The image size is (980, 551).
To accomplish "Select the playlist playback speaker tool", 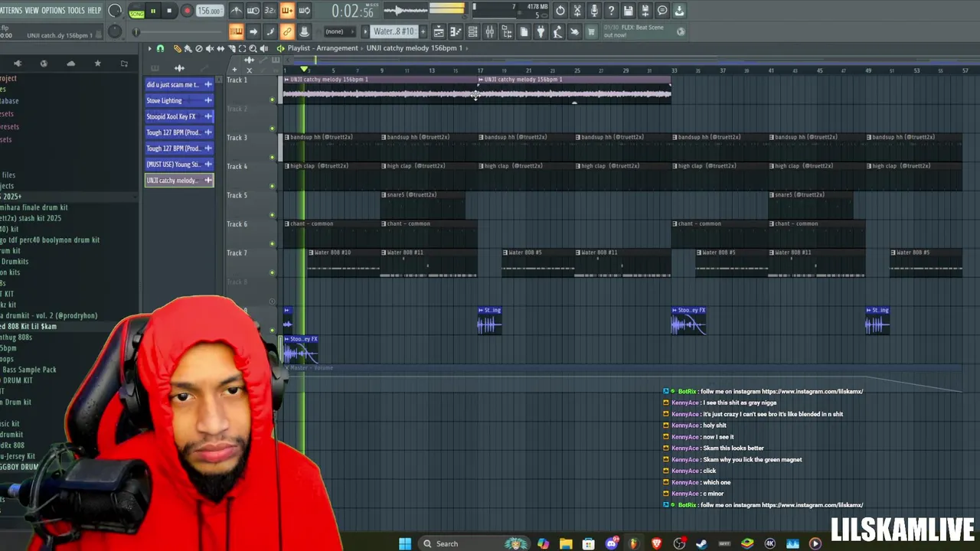I will pyautogui.click(x=264, y=48).
